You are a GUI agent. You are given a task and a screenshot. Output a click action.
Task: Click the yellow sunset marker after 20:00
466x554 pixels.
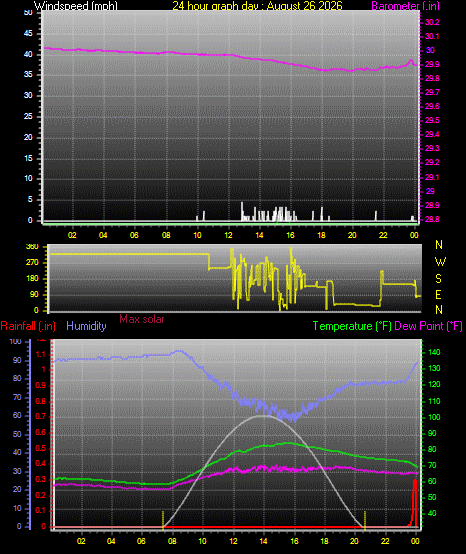[365, 520]
